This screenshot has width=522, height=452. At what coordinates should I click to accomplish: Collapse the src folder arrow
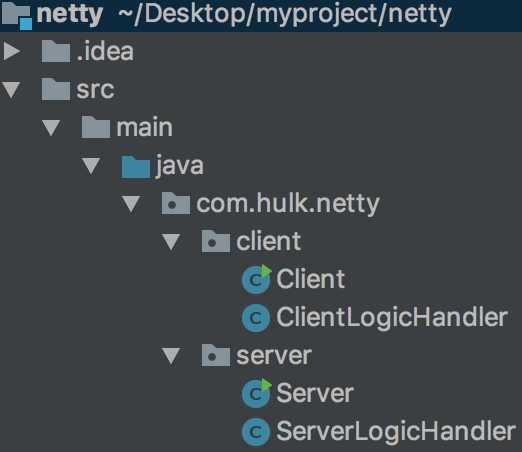(x=11, y=90)
